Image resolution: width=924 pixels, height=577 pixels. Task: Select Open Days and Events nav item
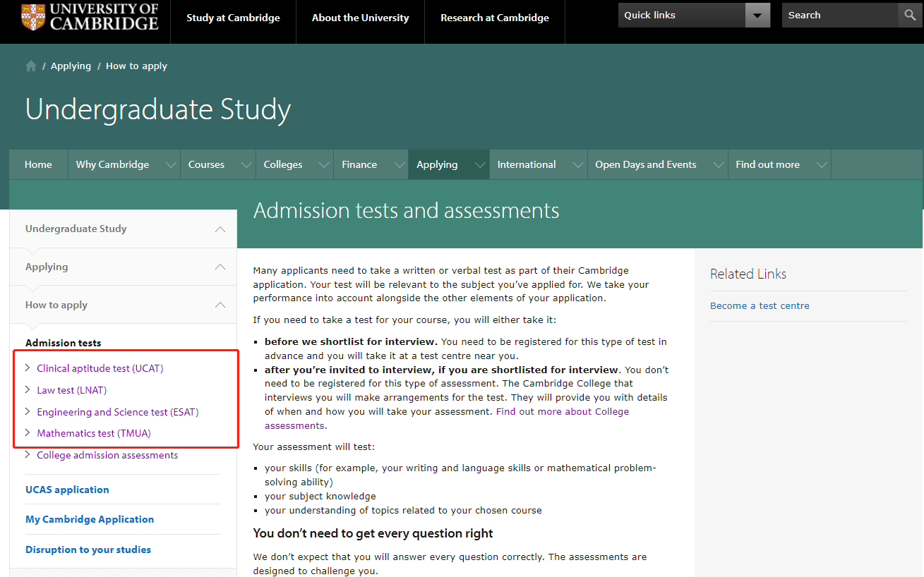[x=645, y=164]
